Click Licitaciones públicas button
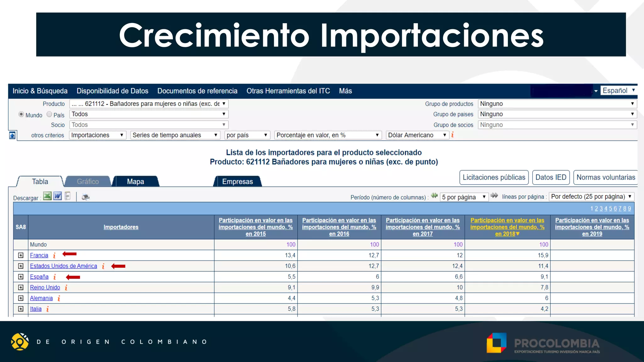 tap(494, 177)
